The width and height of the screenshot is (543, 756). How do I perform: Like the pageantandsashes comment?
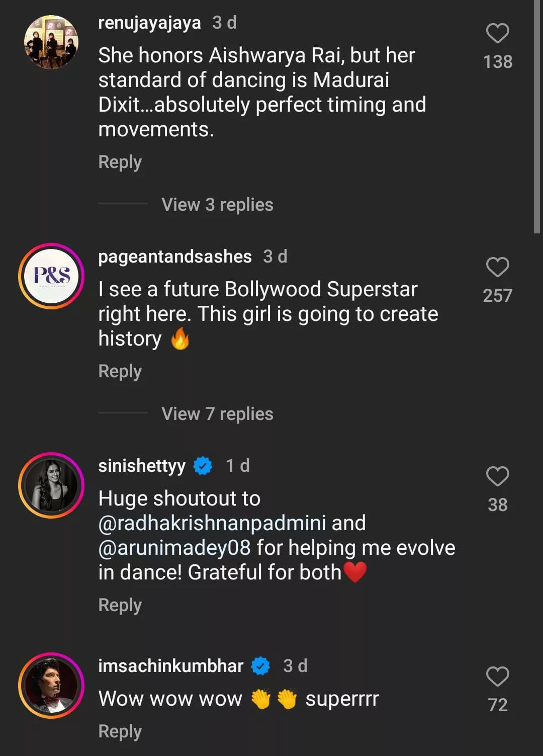(497, 267)
